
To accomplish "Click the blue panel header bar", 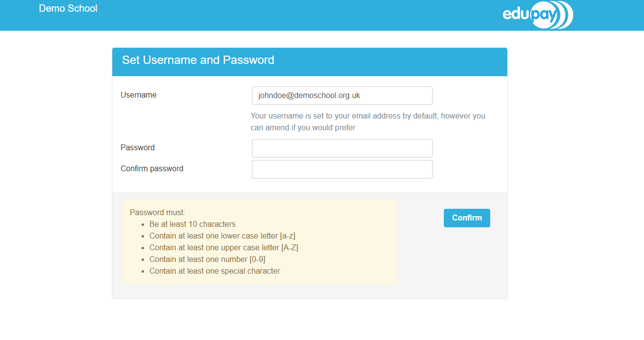I will click(391, 62).
